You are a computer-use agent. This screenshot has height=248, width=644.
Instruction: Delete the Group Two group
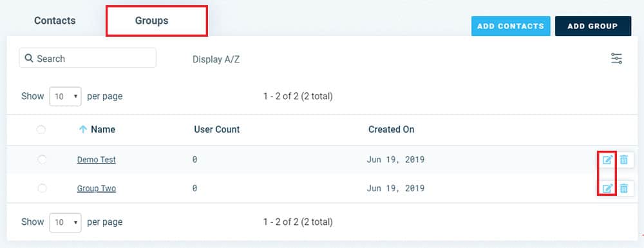(x=624, y=189)
